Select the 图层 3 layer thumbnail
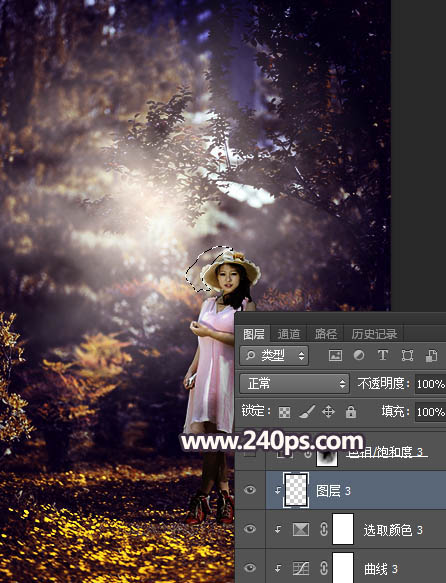This screenshot has width=446, height=583. click(x=296, y=490)
